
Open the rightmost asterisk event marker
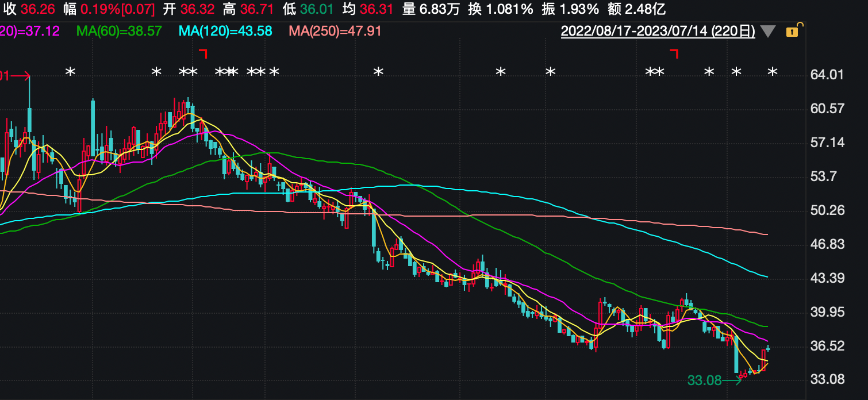773,72
